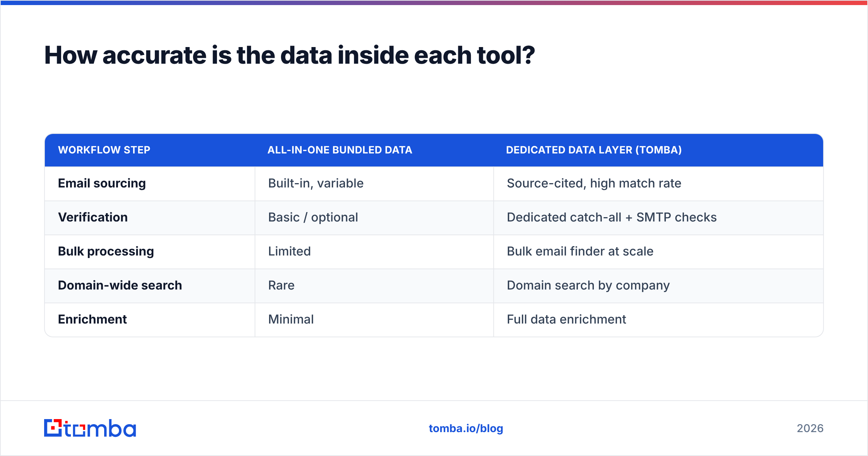
Task: Click the '2026' footer year
Action: [x=810, y=428]
